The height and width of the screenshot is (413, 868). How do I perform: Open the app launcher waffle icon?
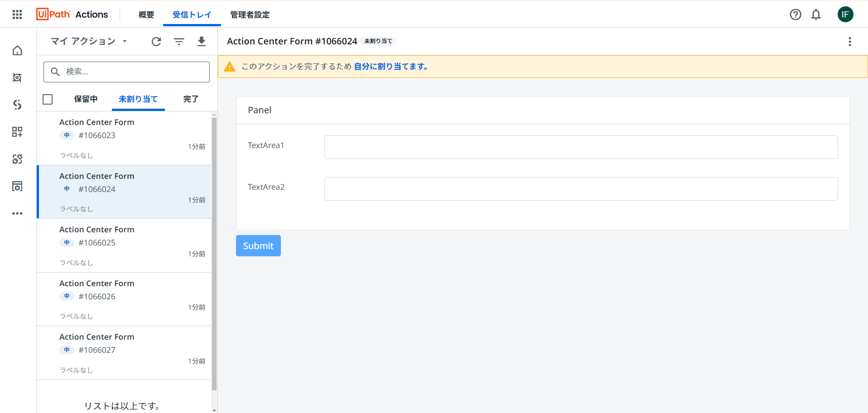click(17, 14)
